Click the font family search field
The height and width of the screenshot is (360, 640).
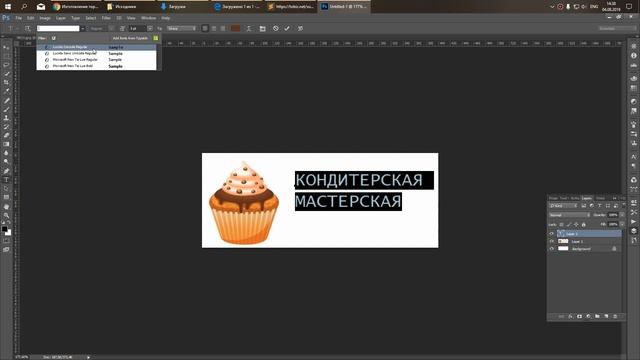coord(58,29)
